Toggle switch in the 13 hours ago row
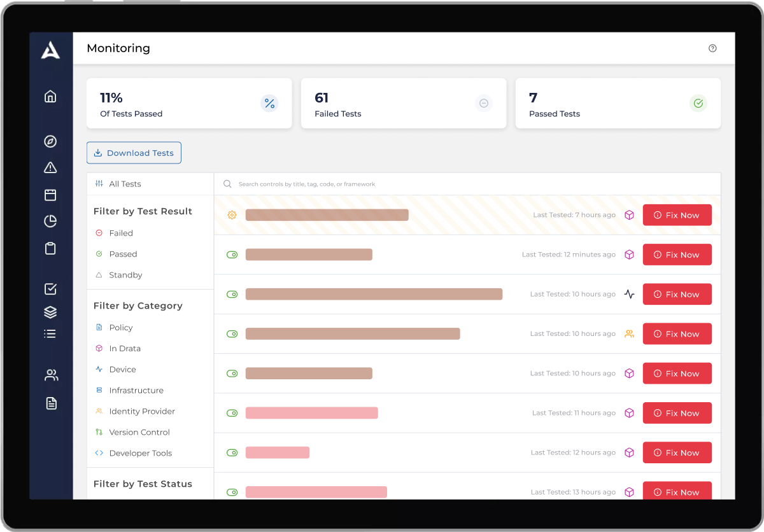The image size is (764, 532). (x=232, y=492)
